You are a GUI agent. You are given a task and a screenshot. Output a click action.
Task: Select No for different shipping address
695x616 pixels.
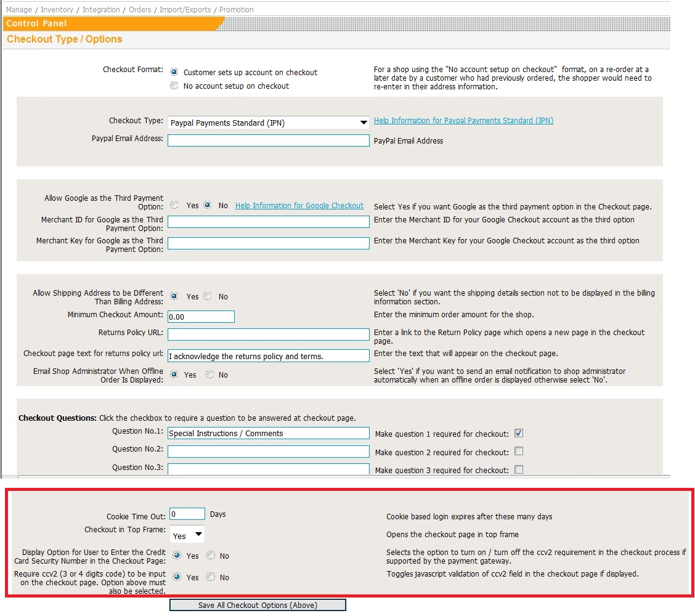pos(208,296)
